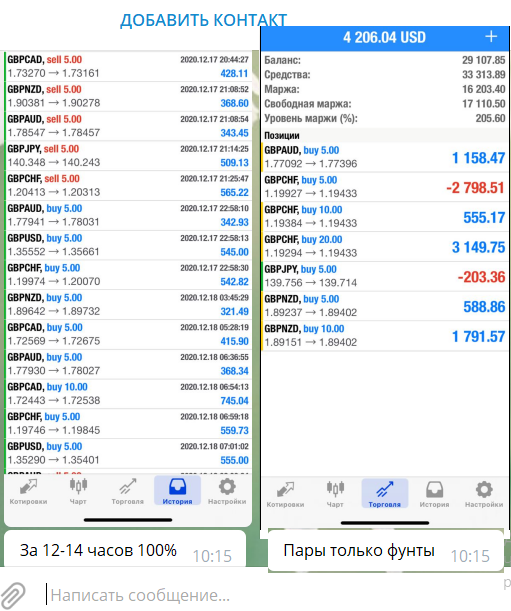Open the GBPCHF buy 20.00 position
Viewport: 511px width, 611px height.
click(x=385, y=247)
